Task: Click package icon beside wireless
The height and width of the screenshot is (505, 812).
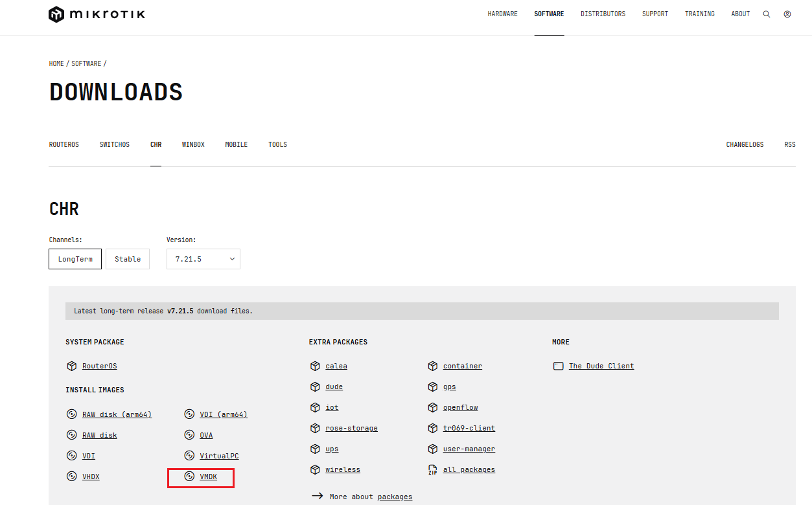Action: [x=315, y=469]
